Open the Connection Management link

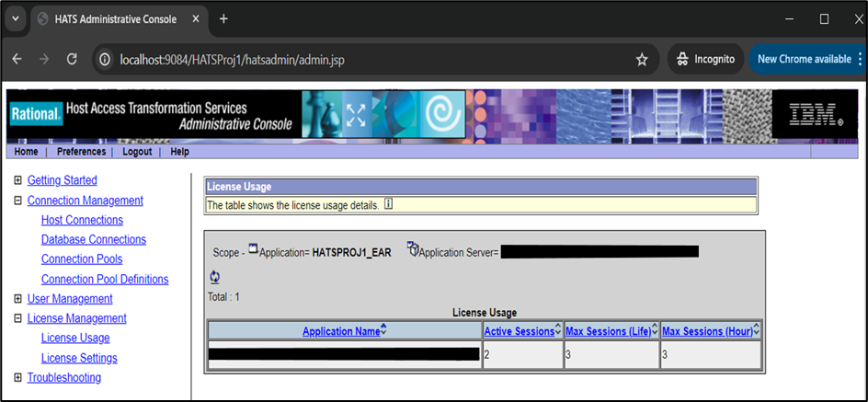pos(86,201)
